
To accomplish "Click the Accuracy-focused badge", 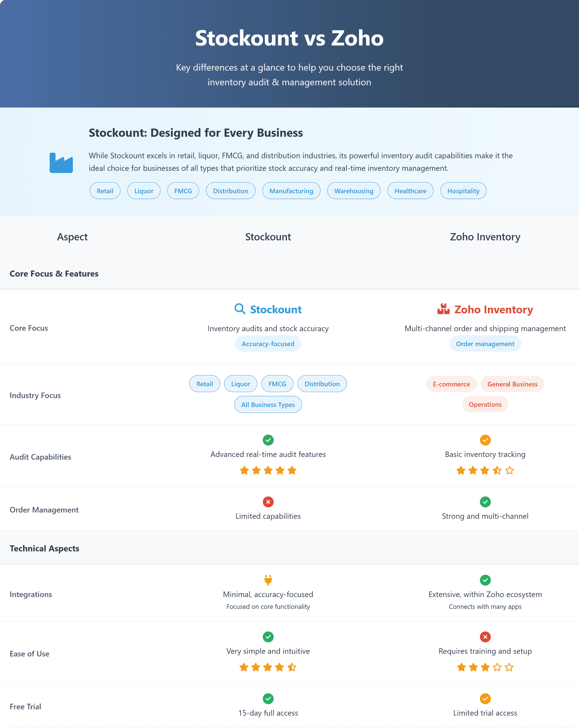I will tap(268, 344).
